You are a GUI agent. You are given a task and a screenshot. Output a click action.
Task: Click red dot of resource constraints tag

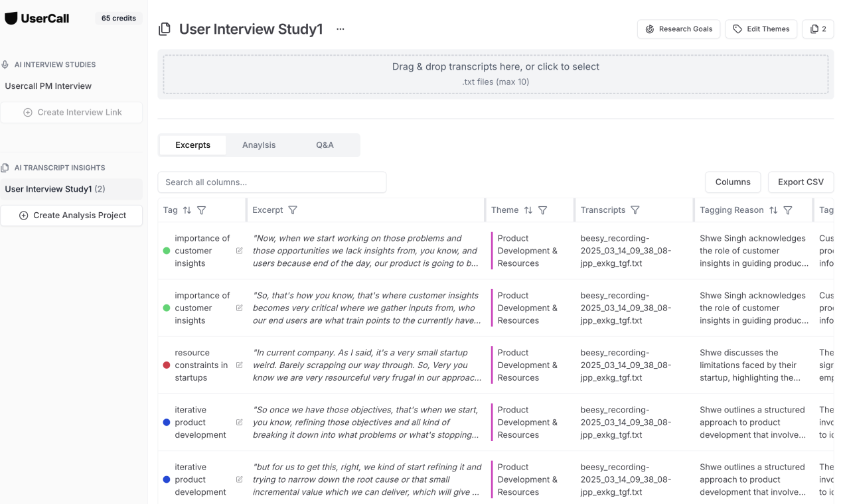(167, 365)
